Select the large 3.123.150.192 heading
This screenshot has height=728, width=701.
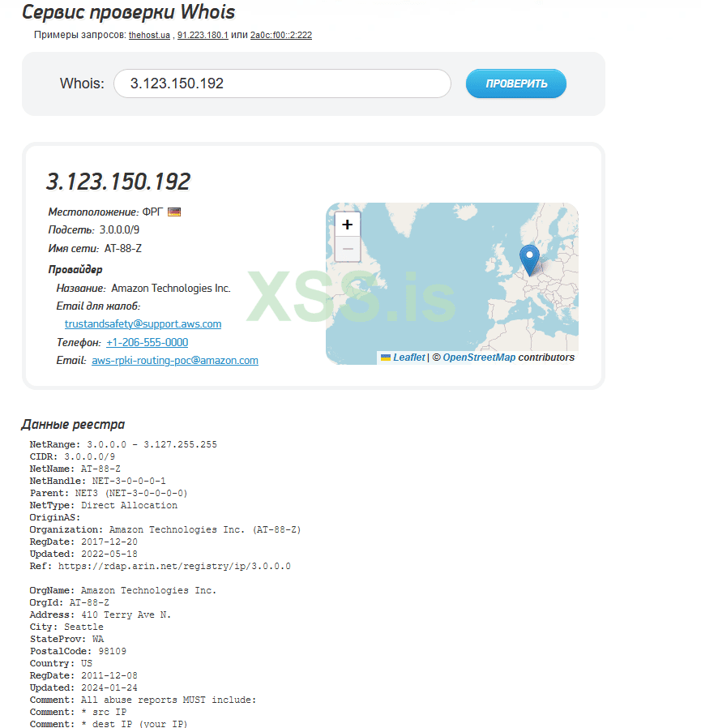pyautogui.click(x=118, y=182)
